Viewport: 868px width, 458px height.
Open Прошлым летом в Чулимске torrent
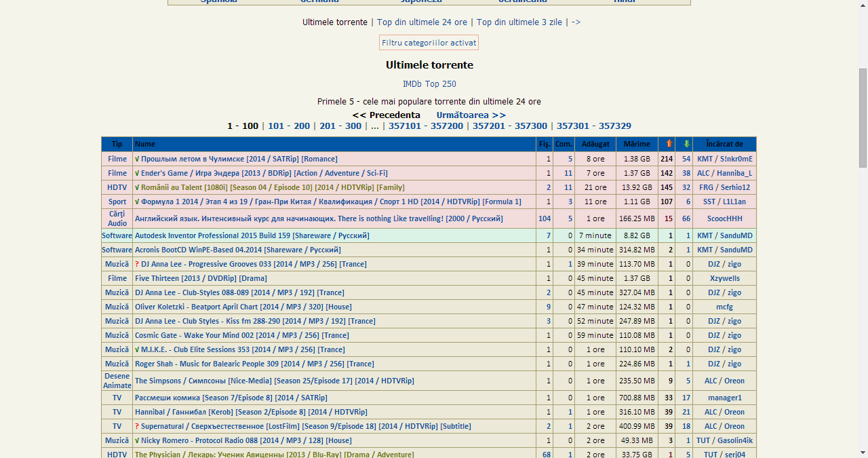click(x=239, y=159)
